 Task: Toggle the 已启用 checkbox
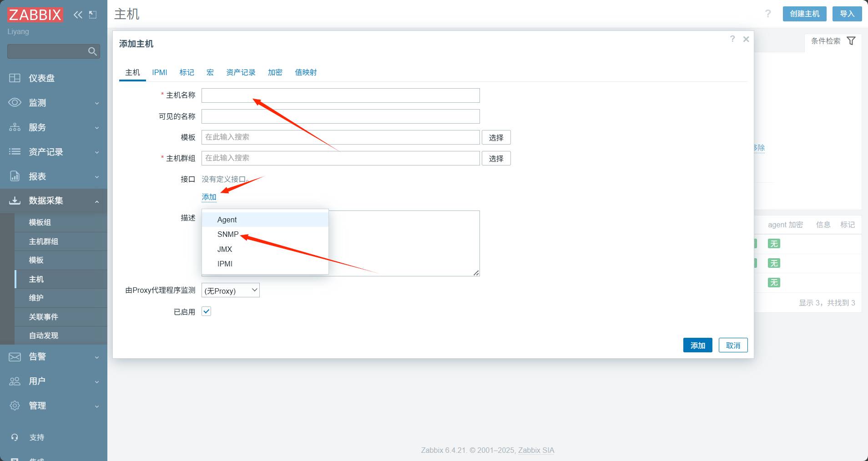point(206,311)
